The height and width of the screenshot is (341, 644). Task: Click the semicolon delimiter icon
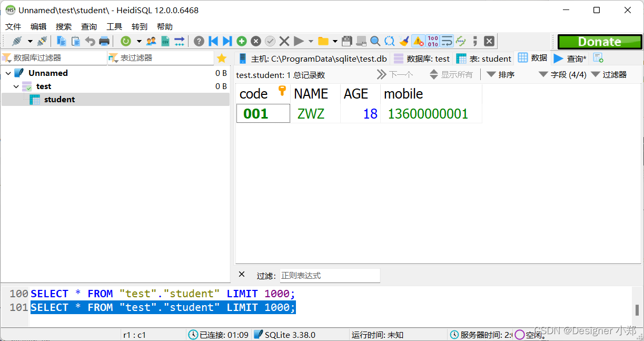tap(475, 41)
